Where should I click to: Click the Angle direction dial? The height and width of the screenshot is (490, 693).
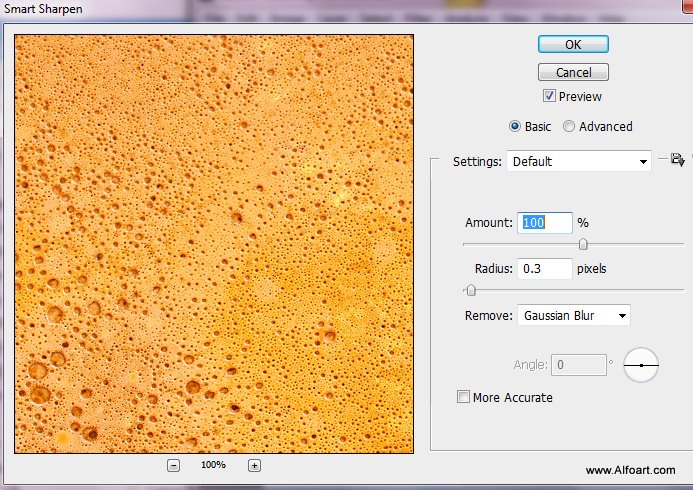click(x=641, y=365)
